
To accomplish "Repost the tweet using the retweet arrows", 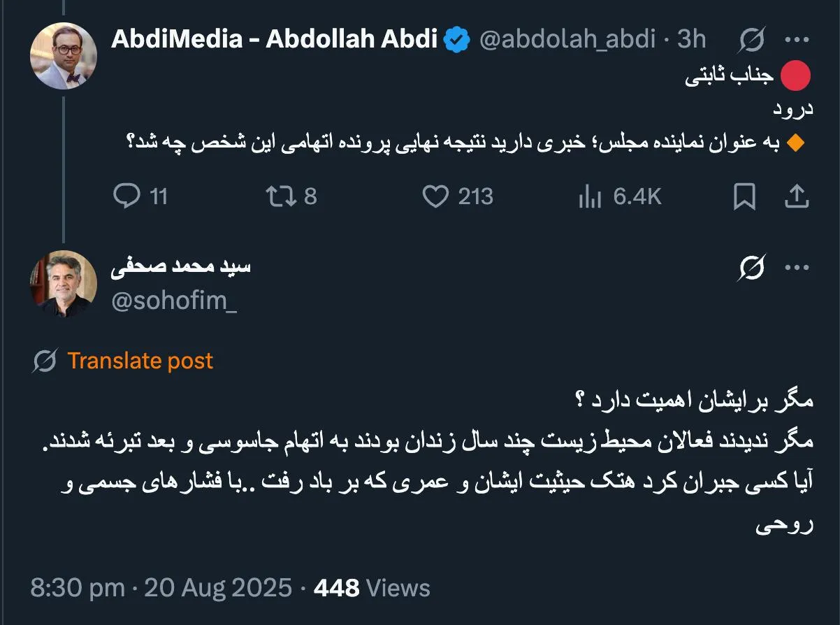I will [x=282, y=196].
